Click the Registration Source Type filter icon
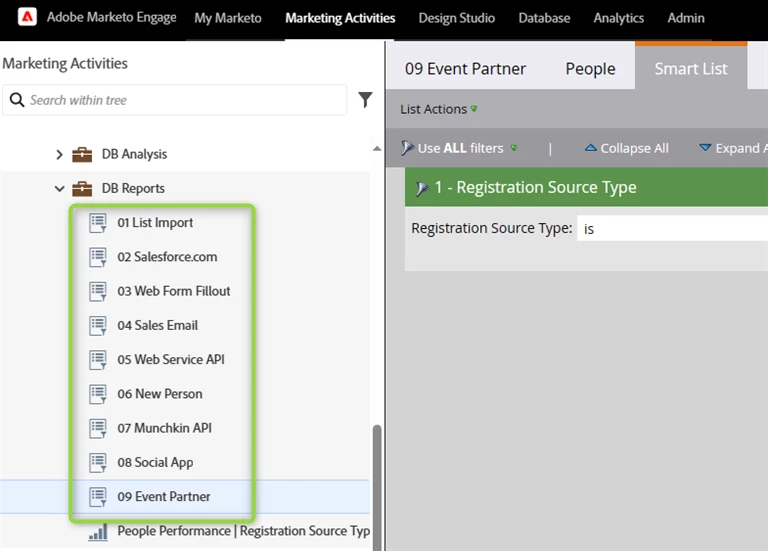This screenshot has height=551, width=768. [x=422, y=188]
